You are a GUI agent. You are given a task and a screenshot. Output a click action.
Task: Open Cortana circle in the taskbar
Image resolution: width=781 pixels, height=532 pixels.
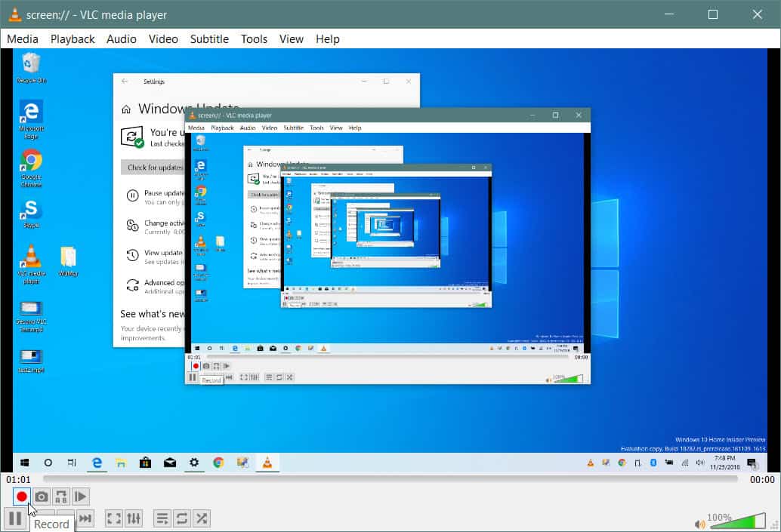pos(48,463)
